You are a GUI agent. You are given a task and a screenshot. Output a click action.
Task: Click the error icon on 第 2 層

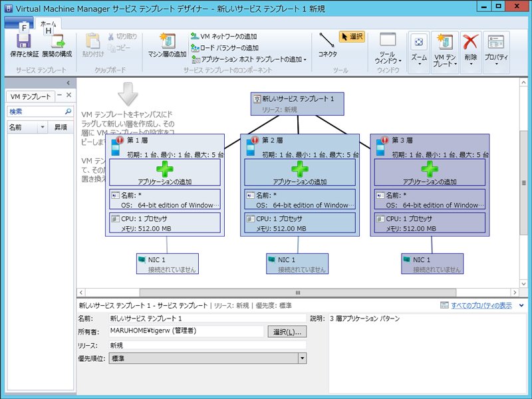coord(255,140)
